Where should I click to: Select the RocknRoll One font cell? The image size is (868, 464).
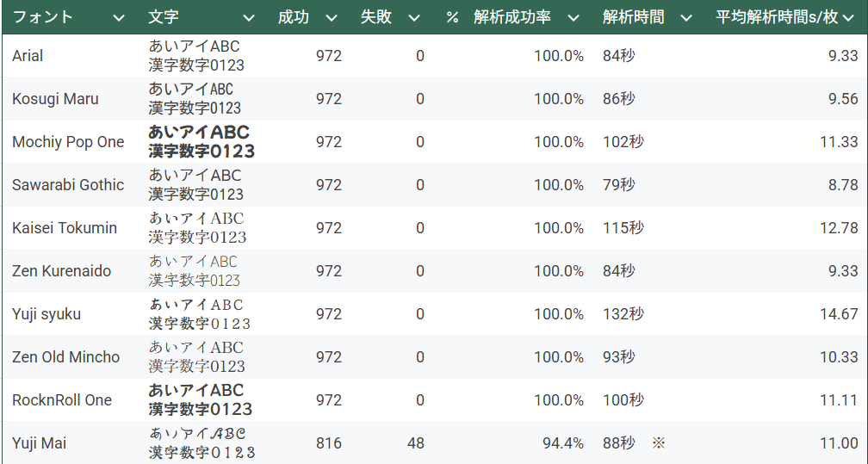coord(62,400)
